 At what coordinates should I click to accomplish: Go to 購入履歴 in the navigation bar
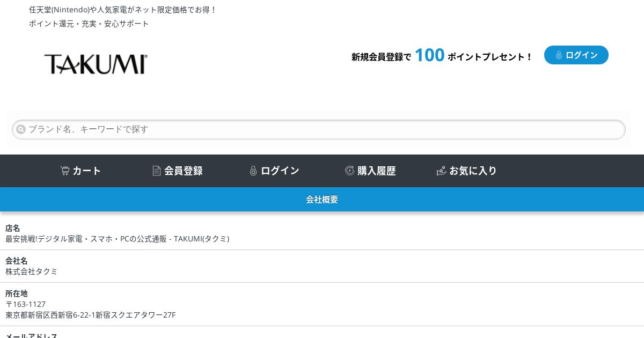pos(377,171)
